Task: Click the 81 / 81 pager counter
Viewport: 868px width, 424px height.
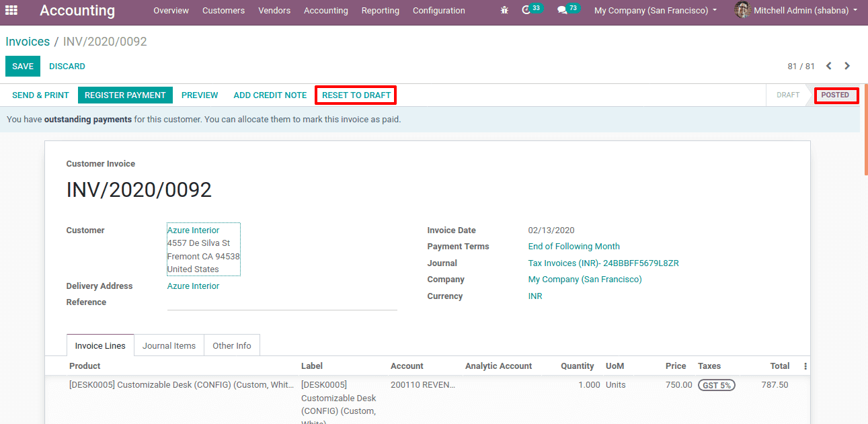Action: [801, 66]
